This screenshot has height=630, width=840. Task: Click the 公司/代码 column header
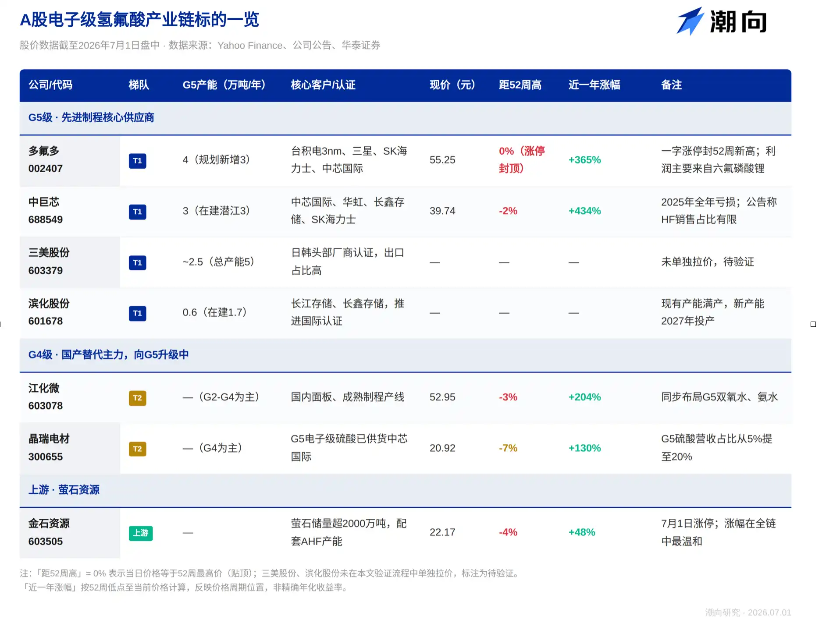click(50, 85)
